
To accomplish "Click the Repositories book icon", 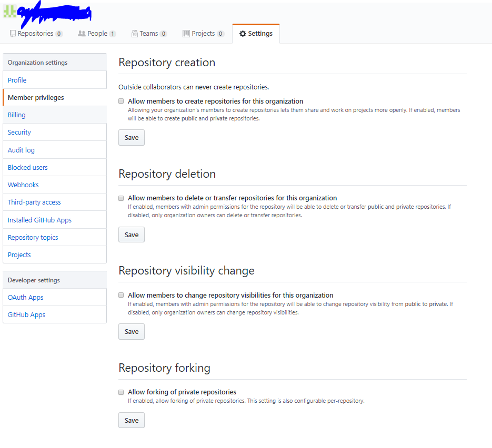I will click(x=13, y=34).
